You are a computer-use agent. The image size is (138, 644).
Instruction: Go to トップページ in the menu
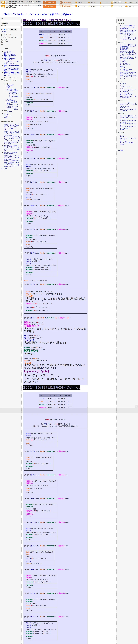[x=7, y=51]
